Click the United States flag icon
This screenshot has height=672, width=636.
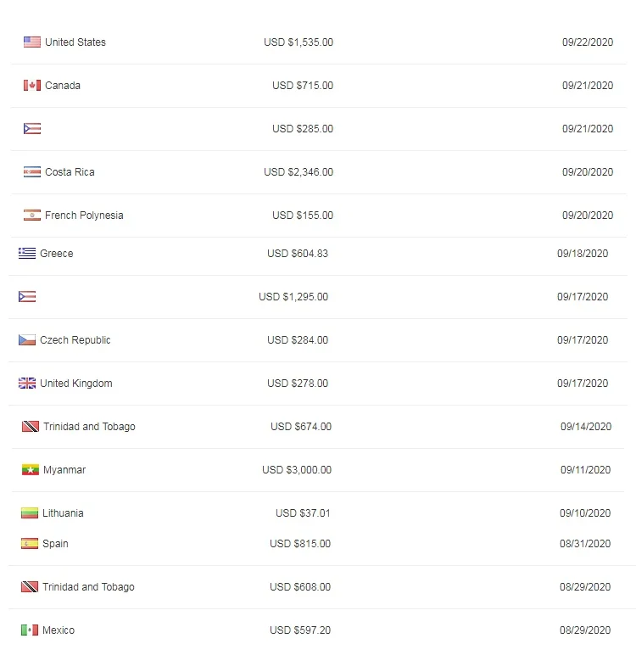(x=32, y=42)
